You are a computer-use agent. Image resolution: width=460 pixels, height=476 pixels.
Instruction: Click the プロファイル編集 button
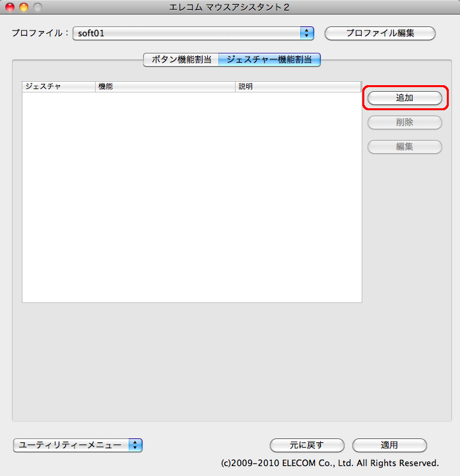coord(380,33)
